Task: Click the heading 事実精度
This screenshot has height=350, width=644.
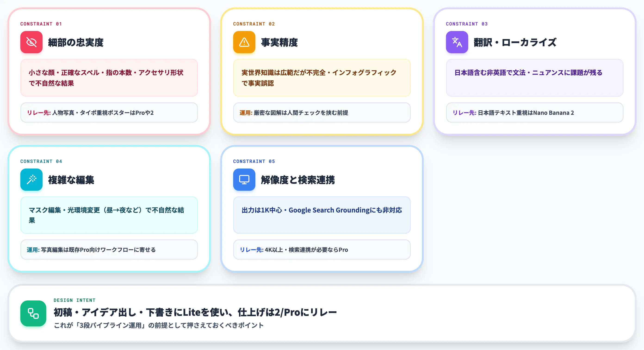Action: coord(279,42)
